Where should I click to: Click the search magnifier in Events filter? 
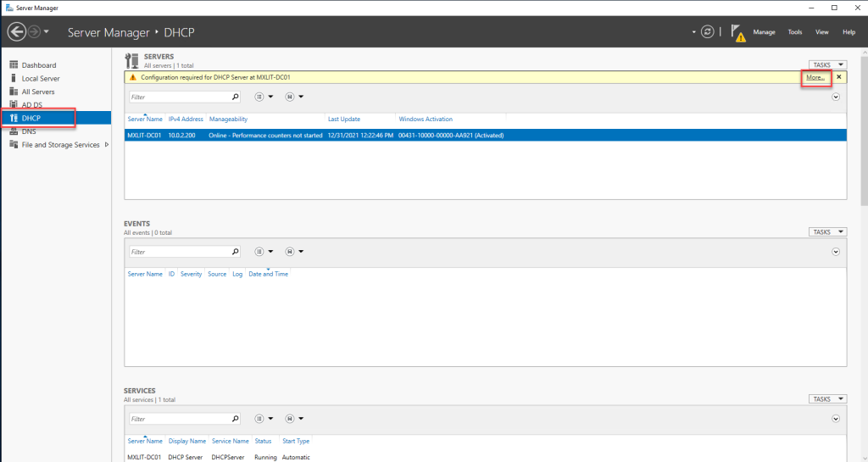click(236, 252)
